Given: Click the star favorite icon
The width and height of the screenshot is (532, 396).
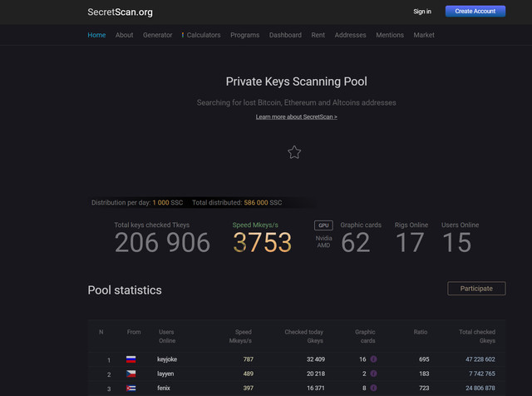Looking at the screenshot, I should (x=294, y=152).
